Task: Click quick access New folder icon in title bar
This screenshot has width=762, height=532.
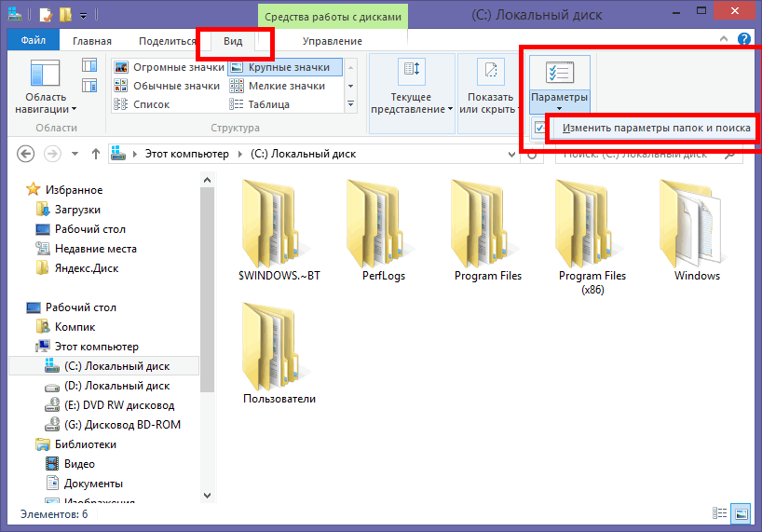Action: pyautogui.click(x=65, y=15)
